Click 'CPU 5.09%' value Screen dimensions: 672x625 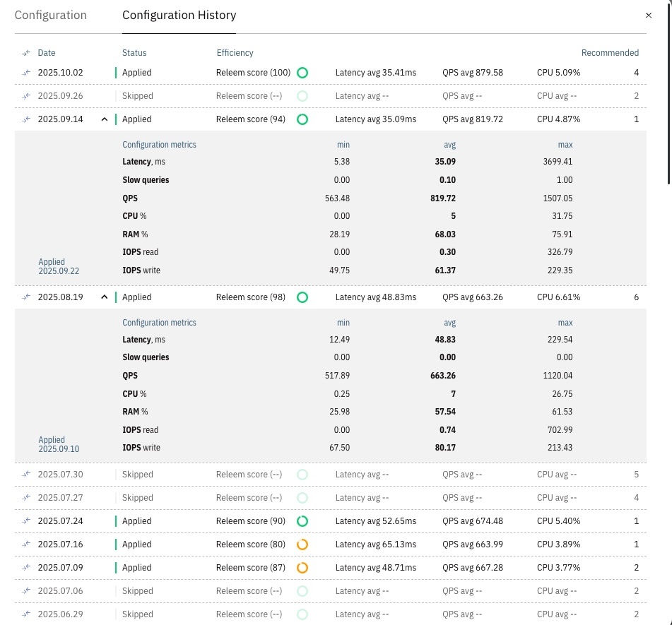pyautogui.click(x=558, y=73)
